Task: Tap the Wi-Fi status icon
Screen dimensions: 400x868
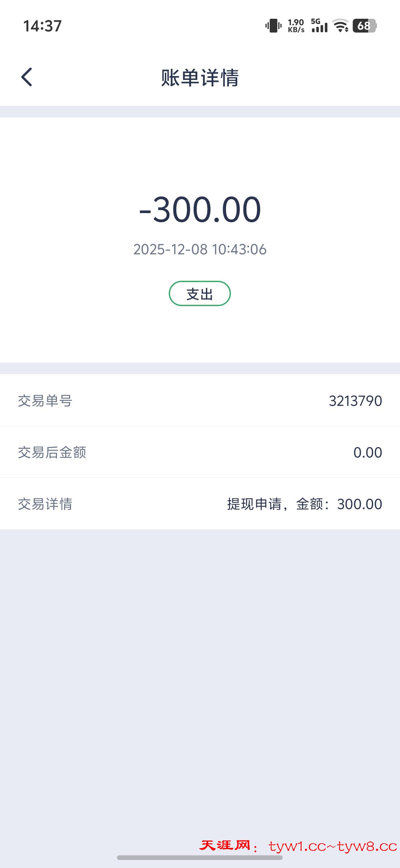Action: coord(340,26)
